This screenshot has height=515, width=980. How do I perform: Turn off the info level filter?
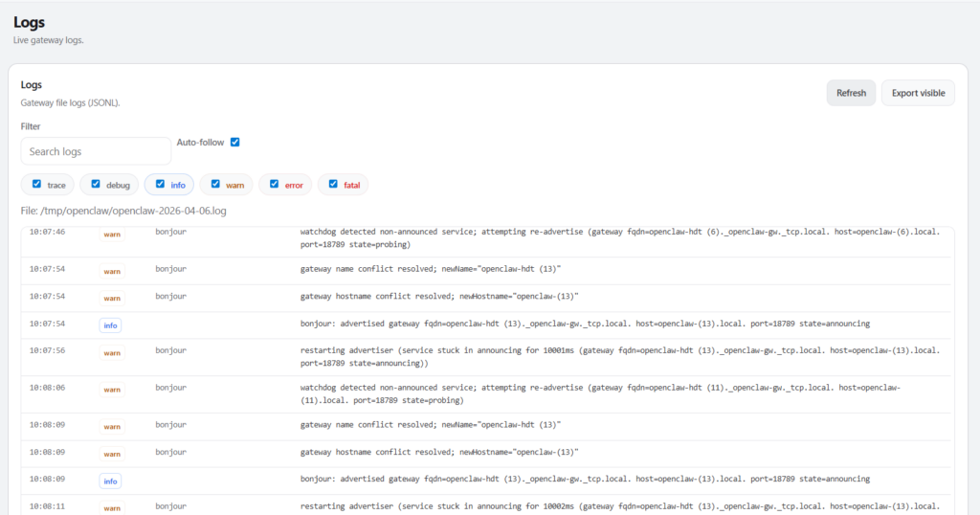159,184
